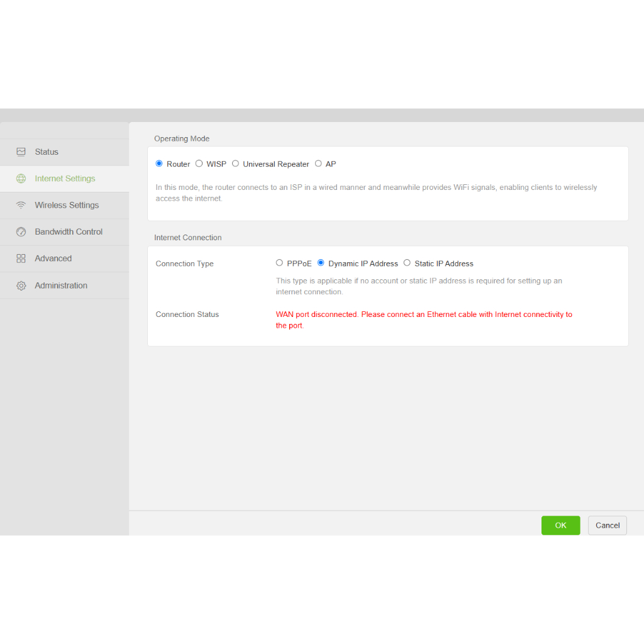Click the Cancel button

(x=608, y=525)
